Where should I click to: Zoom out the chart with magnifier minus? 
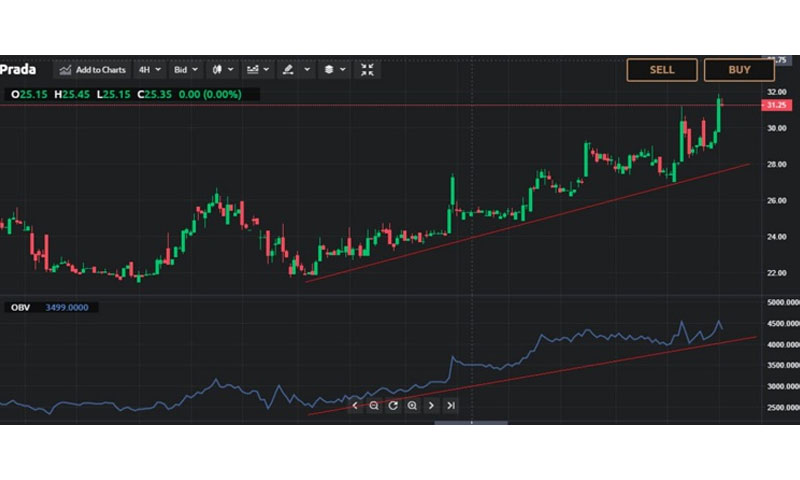tap(374, 406)
